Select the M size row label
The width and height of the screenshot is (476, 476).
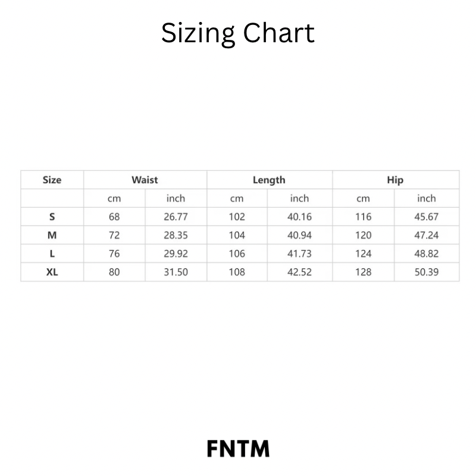pos(52,235)
